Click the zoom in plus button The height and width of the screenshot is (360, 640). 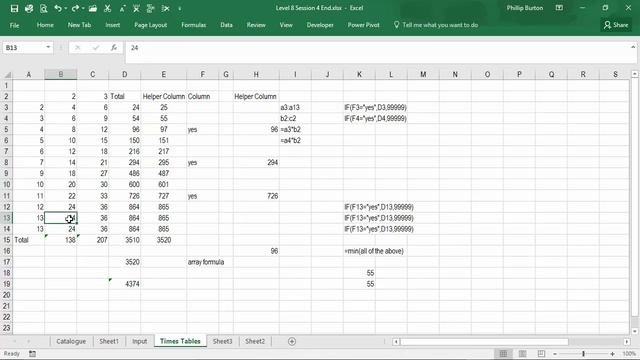pyautogui.click(x=613, y=354)
